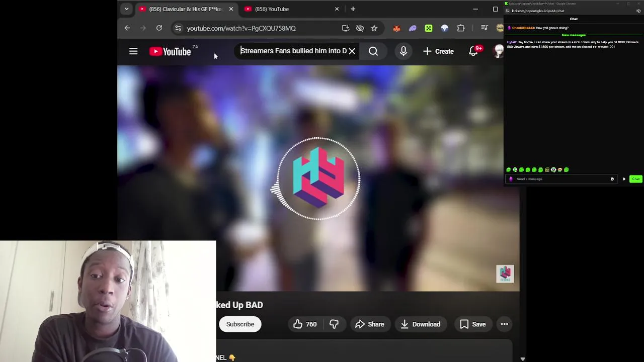Click kick.com popout URL bar
This screenshot has width=644, height=362.
(538, 11)
